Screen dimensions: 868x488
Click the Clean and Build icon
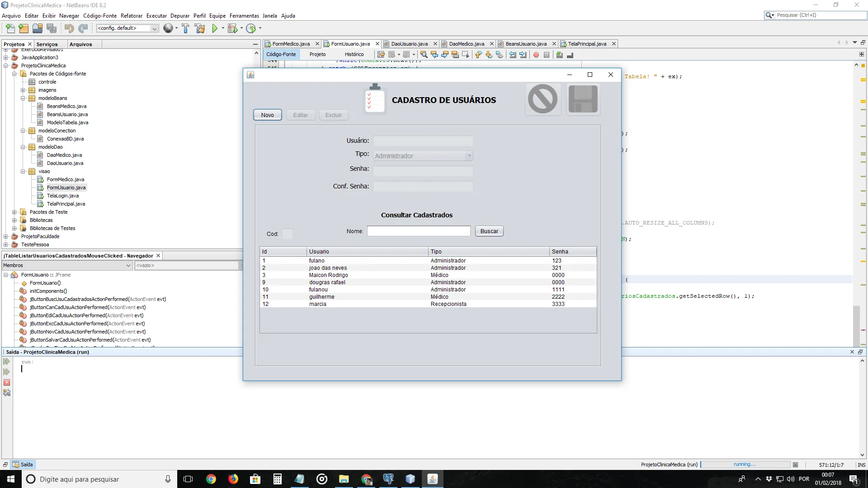tap(200, 28)
